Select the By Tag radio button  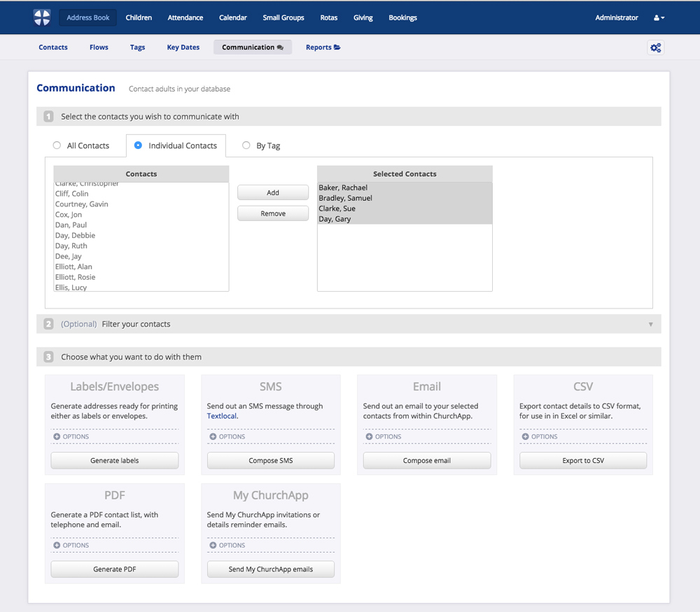click(246, 145)
